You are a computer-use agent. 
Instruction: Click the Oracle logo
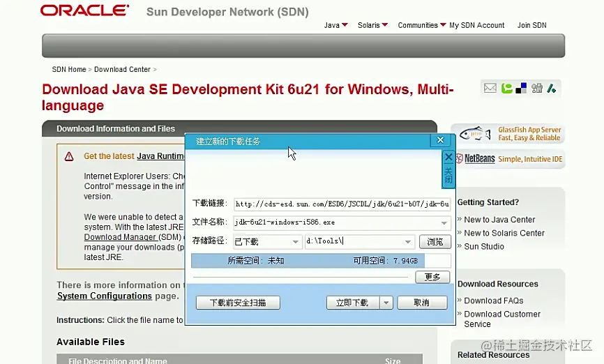85,10
